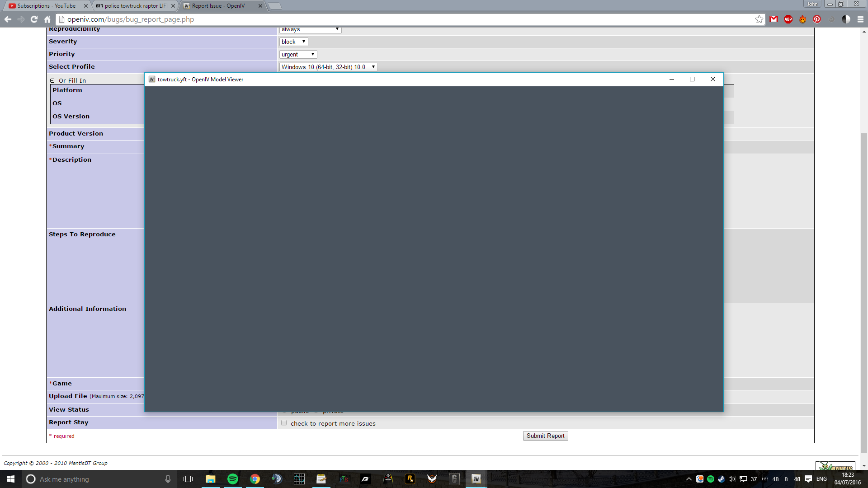
Task: Collapse the 'Or Fill In' section
Action: click(x=52, y=80)
